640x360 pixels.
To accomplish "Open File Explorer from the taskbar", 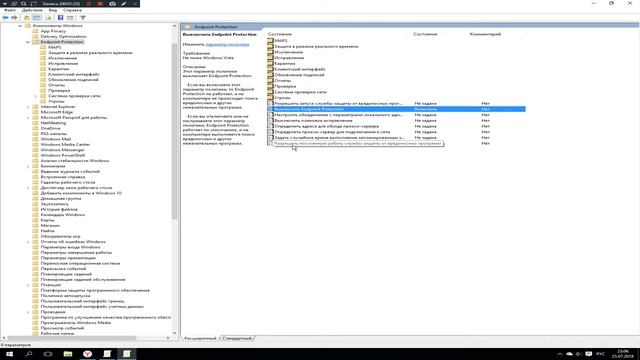I will click(x=68, y=354).
